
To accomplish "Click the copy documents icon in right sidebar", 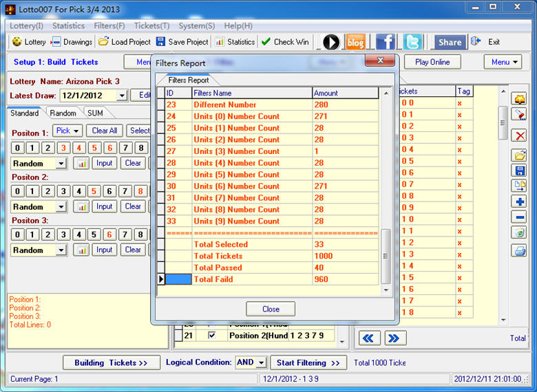I will (520, 186).
